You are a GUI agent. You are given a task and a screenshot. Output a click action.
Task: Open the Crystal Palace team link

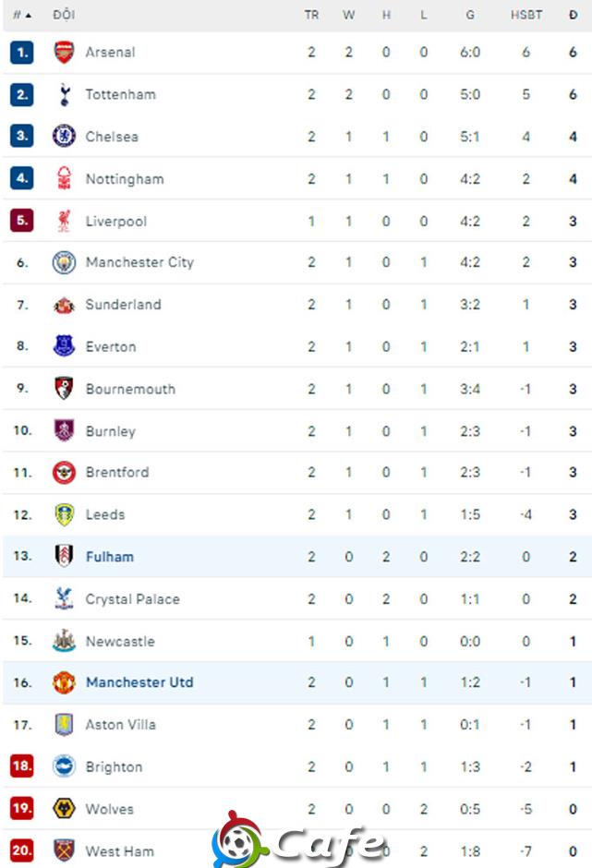[132, 599]
